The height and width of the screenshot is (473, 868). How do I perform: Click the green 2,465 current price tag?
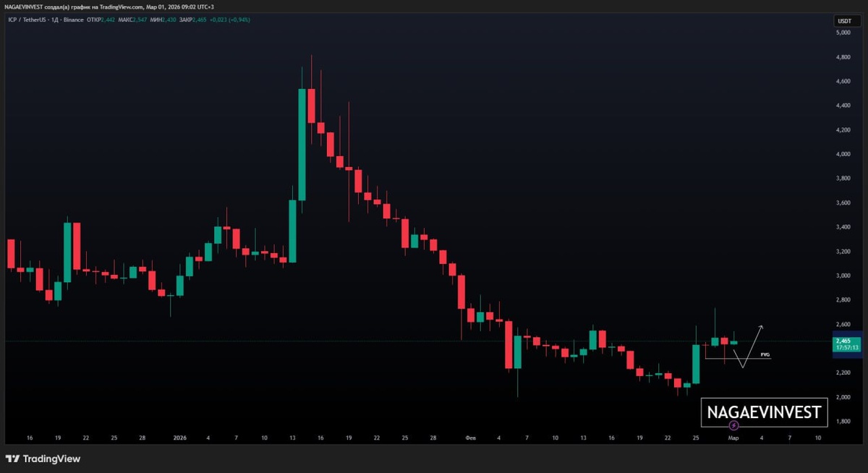pos(843,341)
